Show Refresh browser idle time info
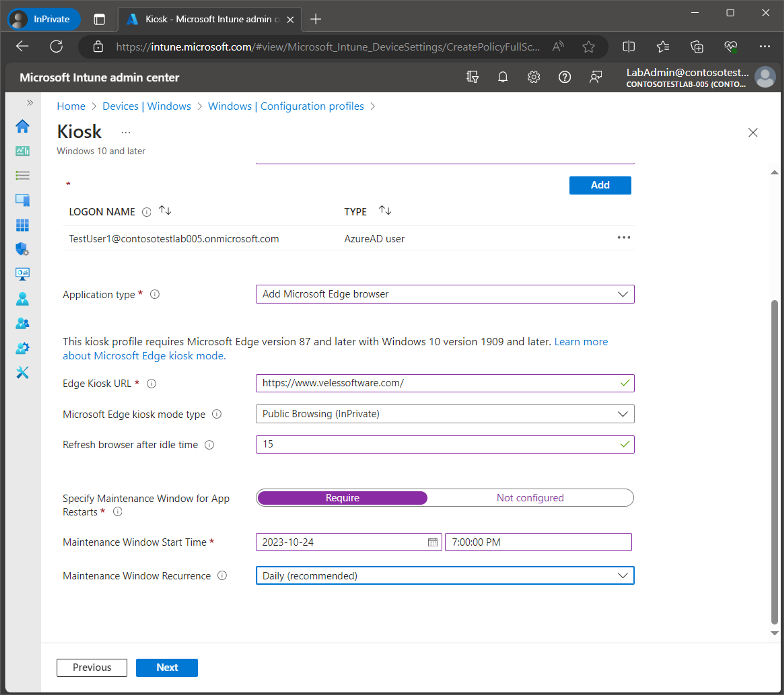This screenshot has height=695, width=784. pyautogui.click(x=209, y=445)
